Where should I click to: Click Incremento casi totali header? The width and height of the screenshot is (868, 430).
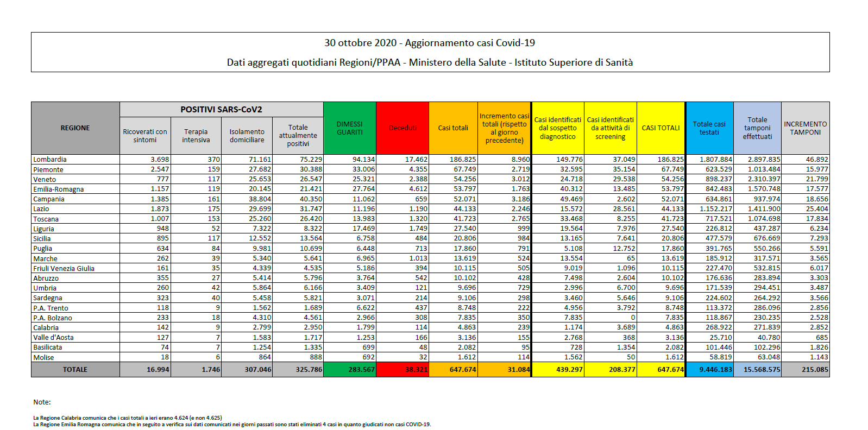(504, 128)
